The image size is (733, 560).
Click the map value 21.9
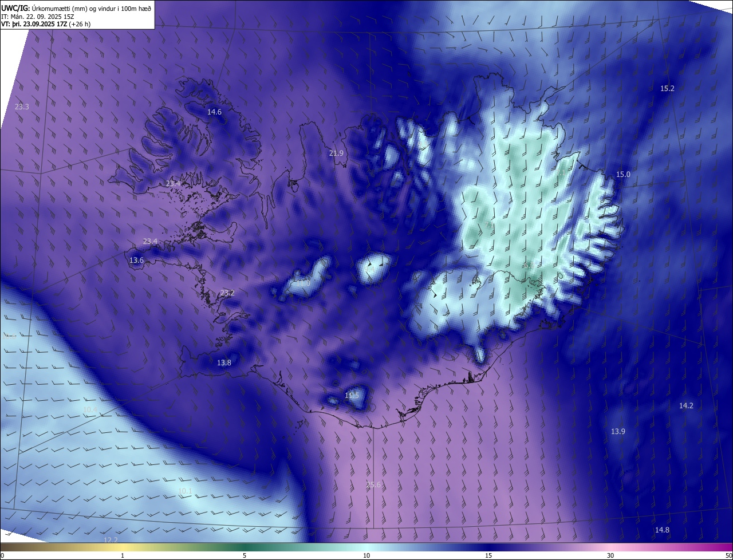pos(336,153)
